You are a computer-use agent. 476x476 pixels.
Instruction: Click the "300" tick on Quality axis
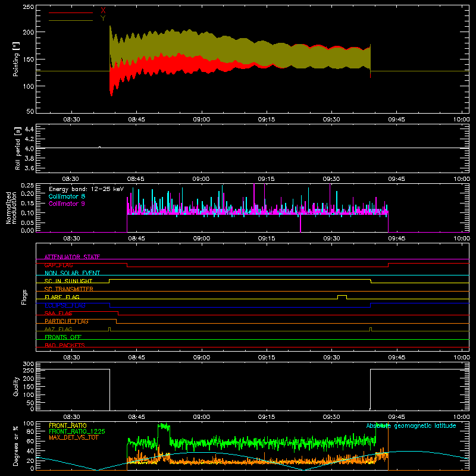point(28,364)
